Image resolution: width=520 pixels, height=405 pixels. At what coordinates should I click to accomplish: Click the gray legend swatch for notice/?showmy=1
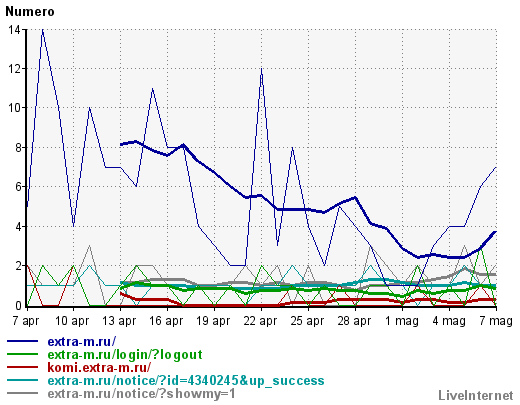coord(22,393)
